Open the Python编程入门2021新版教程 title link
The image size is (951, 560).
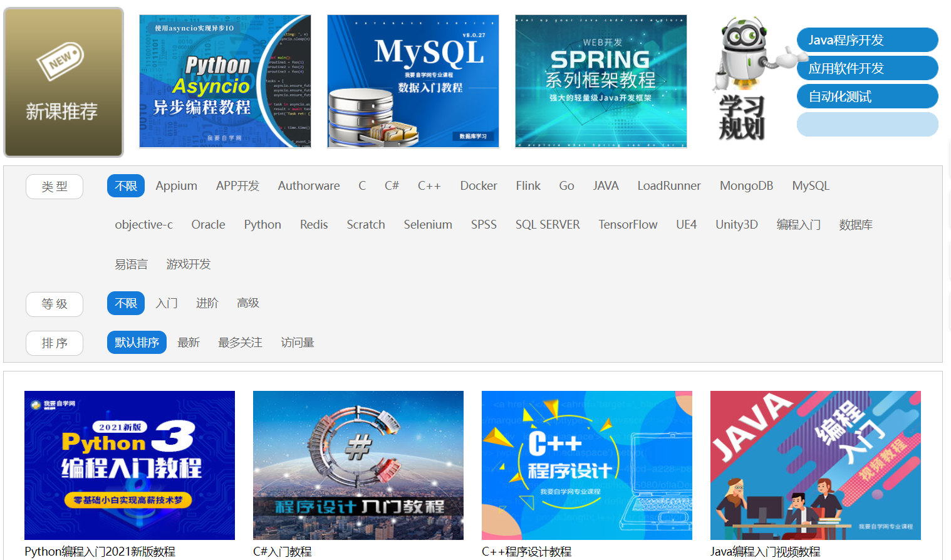(x=100, y=552)
